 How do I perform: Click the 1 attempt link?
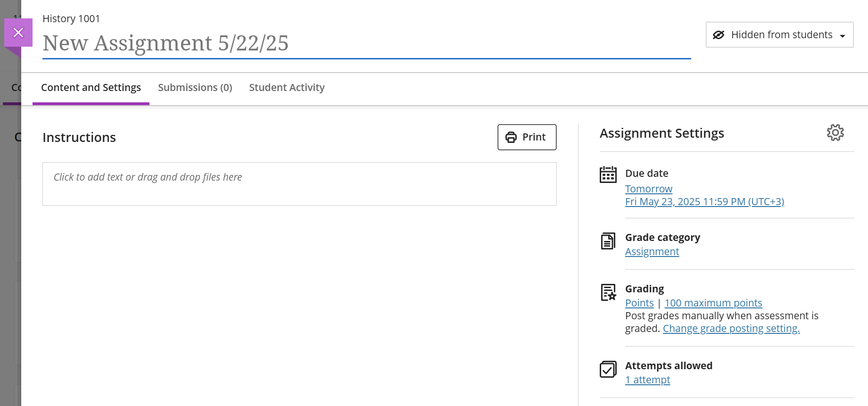[x=647, y=380]
